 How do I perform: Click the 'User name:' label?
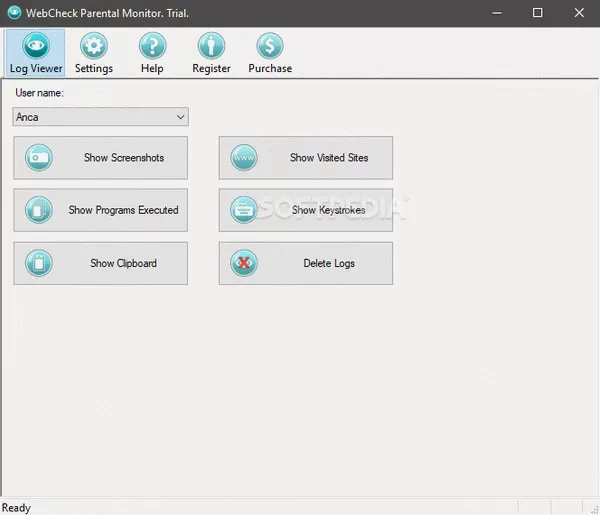(39, 93)
